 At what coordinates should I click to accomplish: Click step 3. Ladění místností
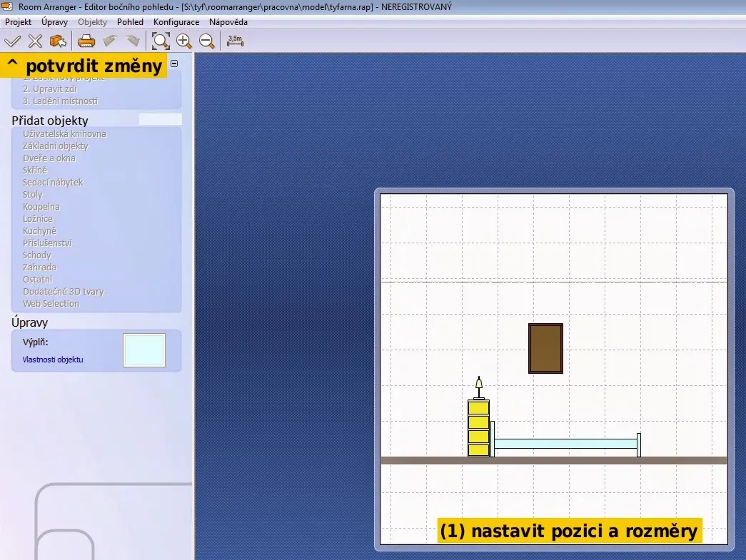tap(60, 101)
